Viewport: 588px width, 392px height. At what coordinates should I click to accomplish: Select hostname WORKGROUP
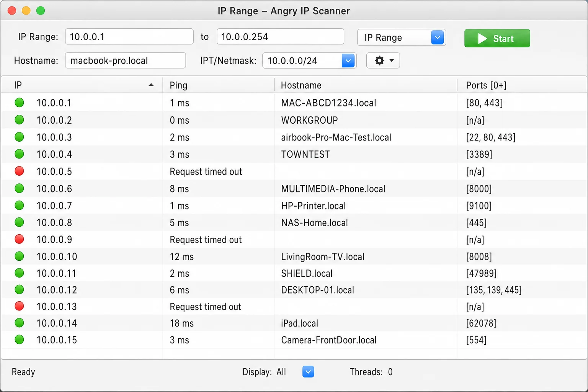(x=309, y=120)
